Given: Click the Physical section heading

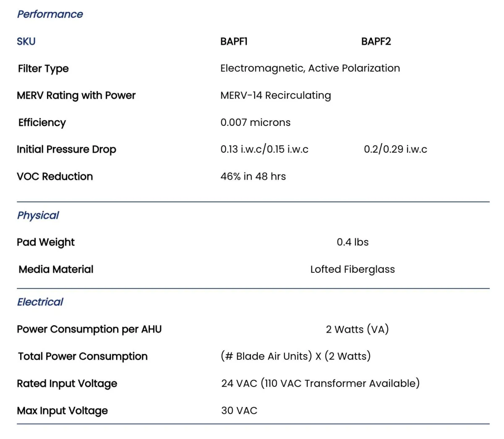Looking at the screenshot, I should (x=38, y=216).
